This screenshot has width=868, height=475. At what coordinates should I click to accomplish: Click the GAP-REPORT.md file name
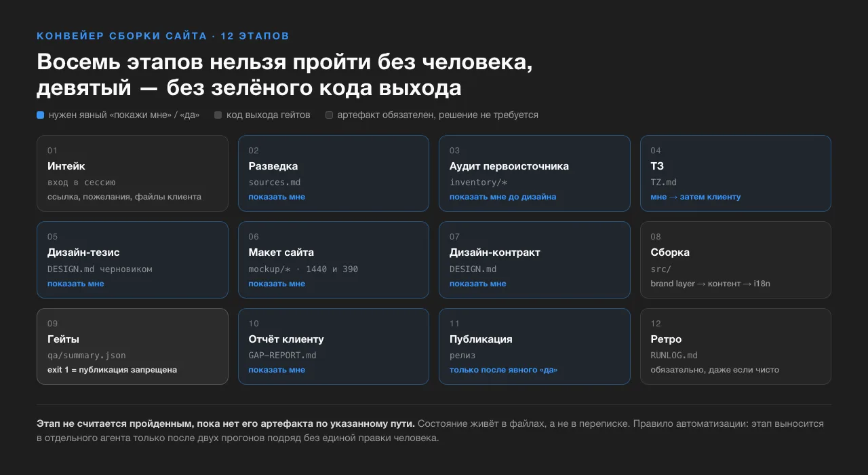point(282,356)
